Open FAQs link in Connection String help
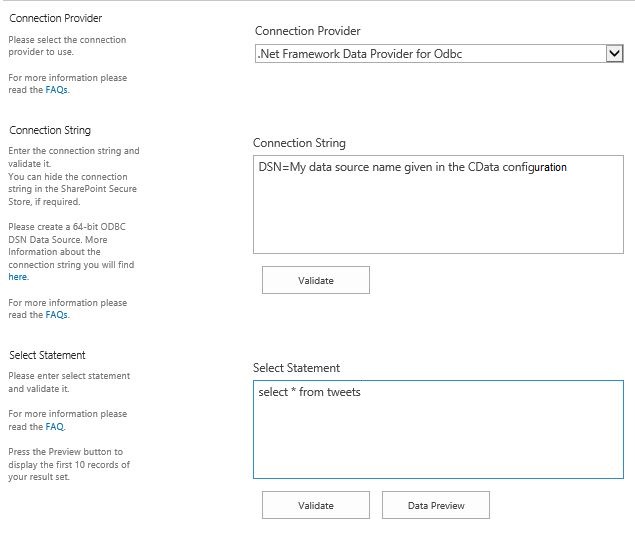The height and width of the screenshot is (534, 635). [57, 314]
